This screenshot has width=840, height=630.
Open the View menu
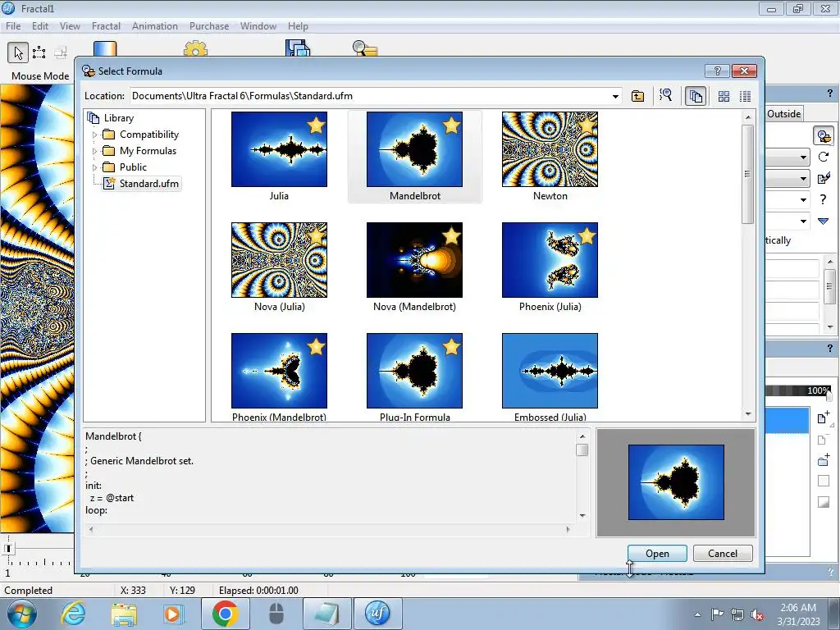point(71,25)
